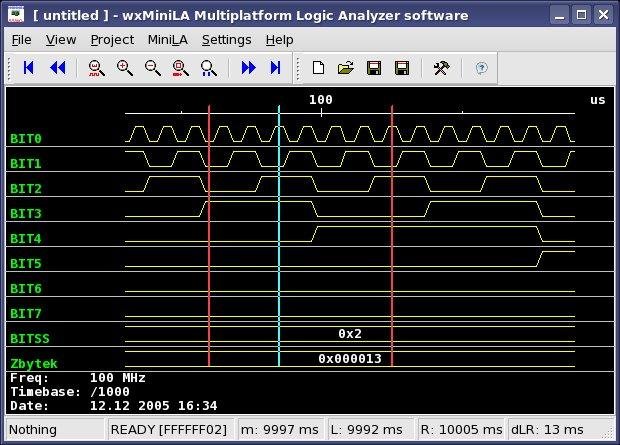Viewport: 620px width, 445px height.
Task: Click the BITSS bus label
Action: coord(30,339)
